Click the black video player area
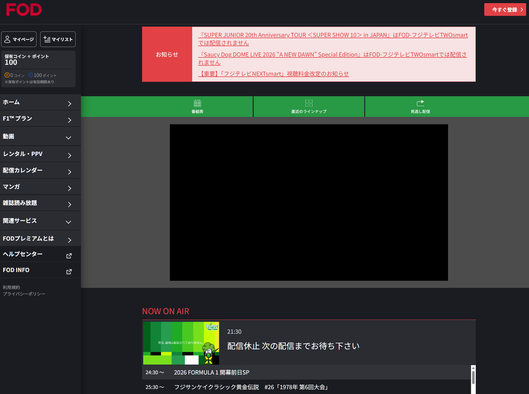The height and width of the screenshot is (394, 529). pyautogui.click(x=309, y=202)
